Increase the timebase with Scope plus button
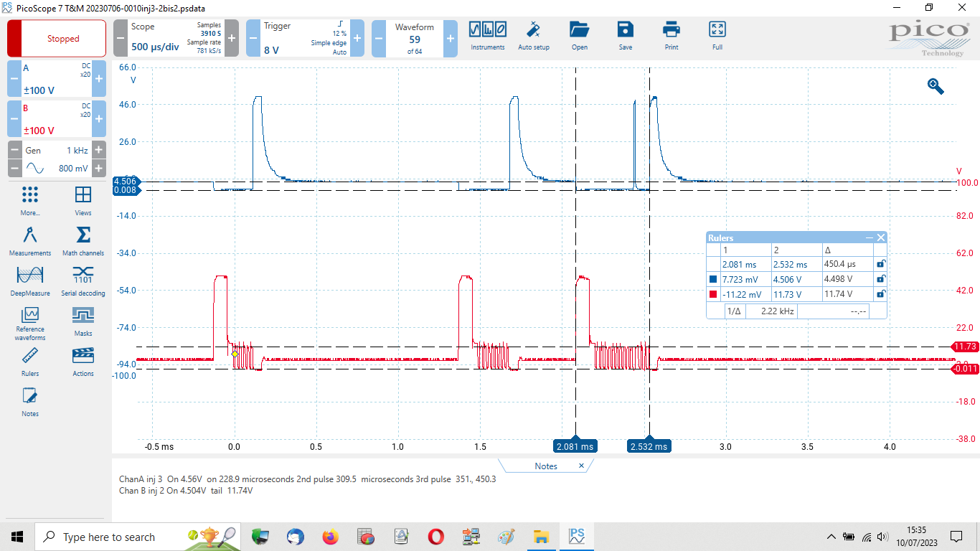980x551 pixels. (232, 38)
